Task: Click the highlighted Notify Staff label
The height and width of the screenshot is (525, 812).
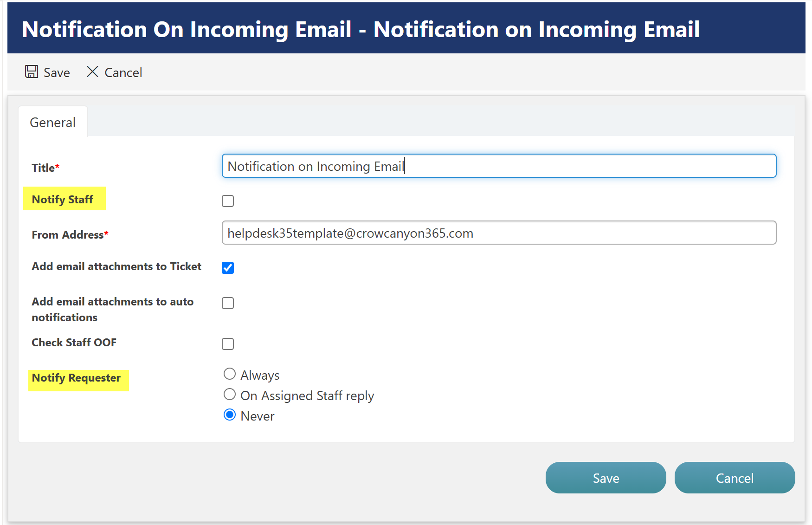Action: click(x=63, y=200)
